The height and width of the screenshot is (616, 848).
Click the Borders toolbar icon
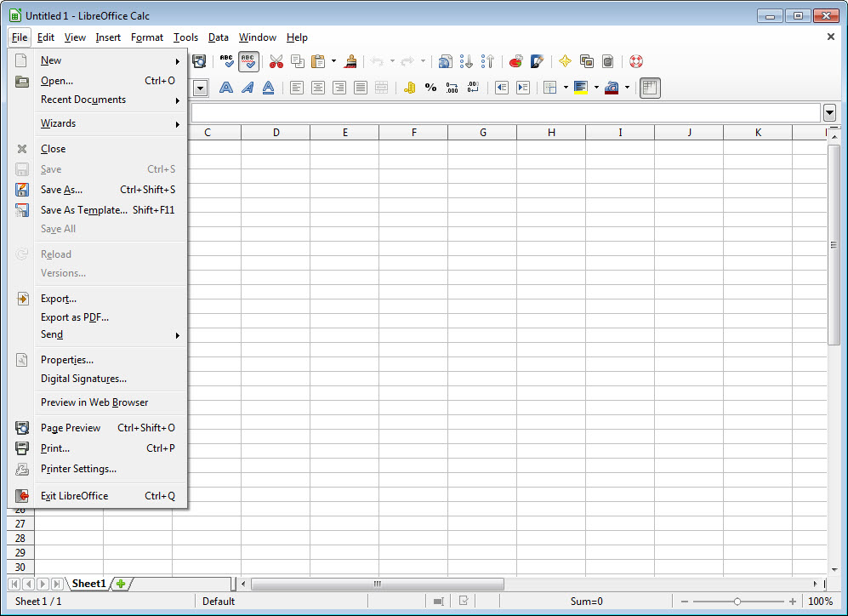(x=550, y=88)
